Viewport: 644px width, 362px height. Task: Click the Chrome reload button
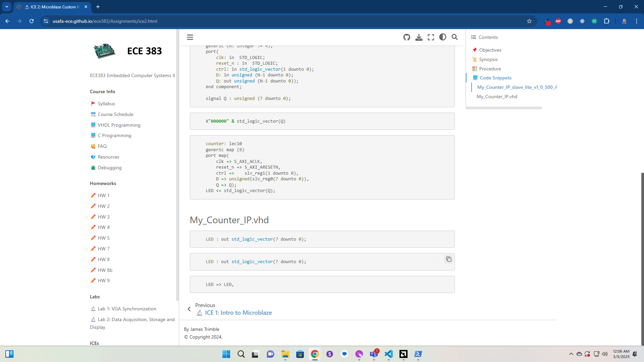point(32,21)
